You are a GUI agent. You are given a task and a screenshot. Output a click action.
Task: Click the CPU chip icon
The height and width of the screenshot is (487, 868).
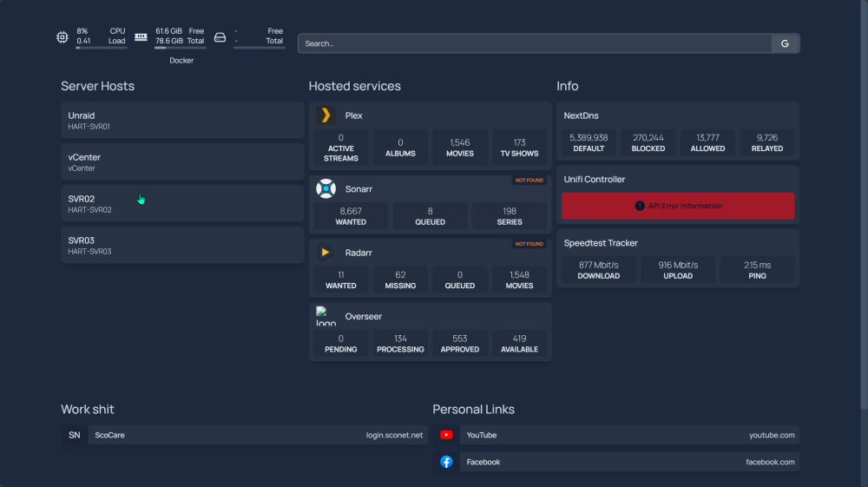point(62,37)
